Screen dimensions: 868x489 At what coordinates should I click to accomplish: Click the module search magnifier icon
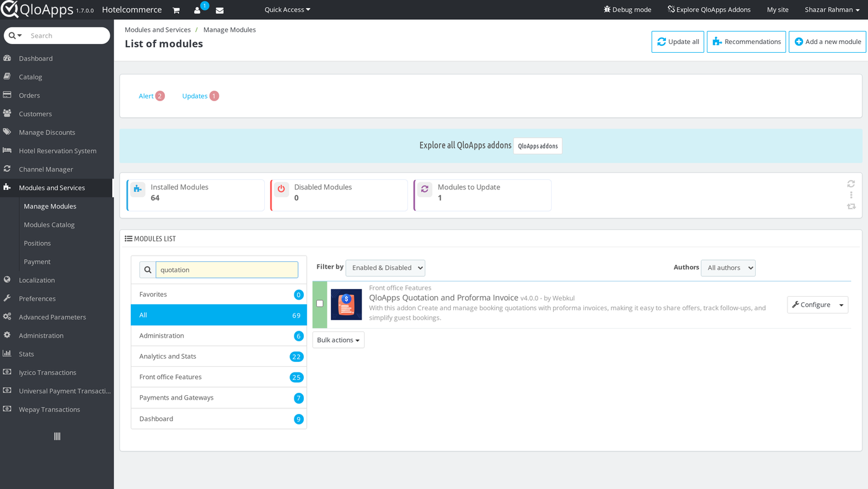pyautogui.click(x=148, y=270)
